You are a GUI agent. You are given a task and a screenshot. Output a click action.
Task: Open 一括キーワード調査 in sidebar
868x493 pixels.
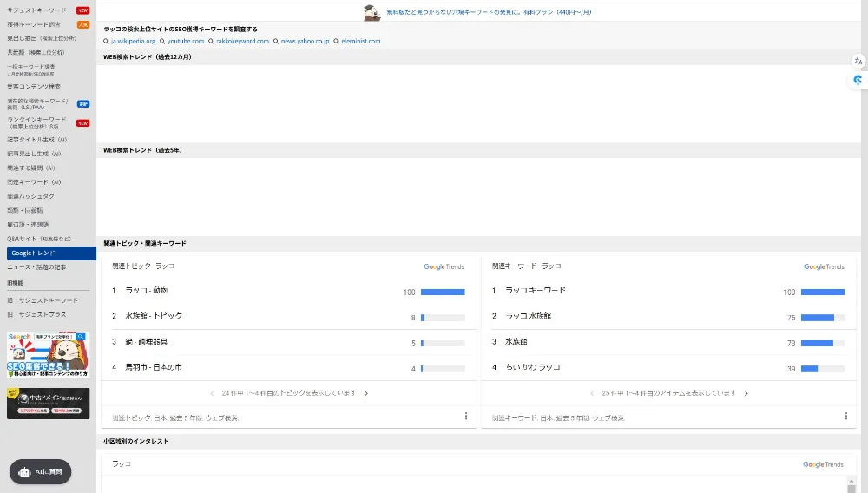click(31, 69)
